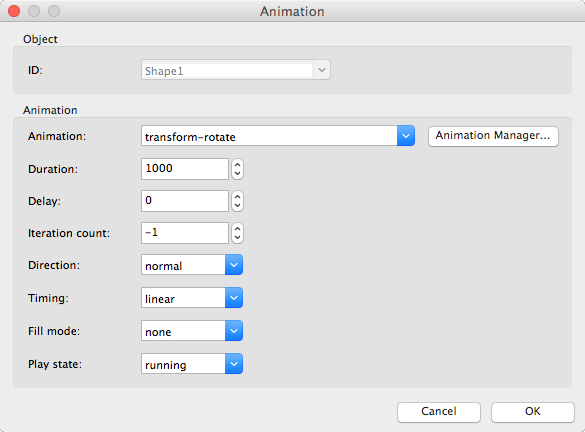Viewport: 585px width, 432px height.
Task: Confirm the dialog with OK
Action: 532,412
